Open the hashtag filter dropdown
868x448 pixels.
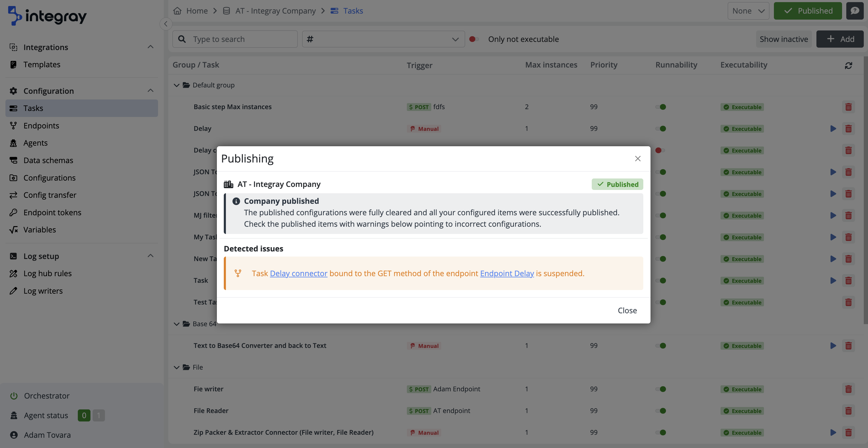(383, 39)
